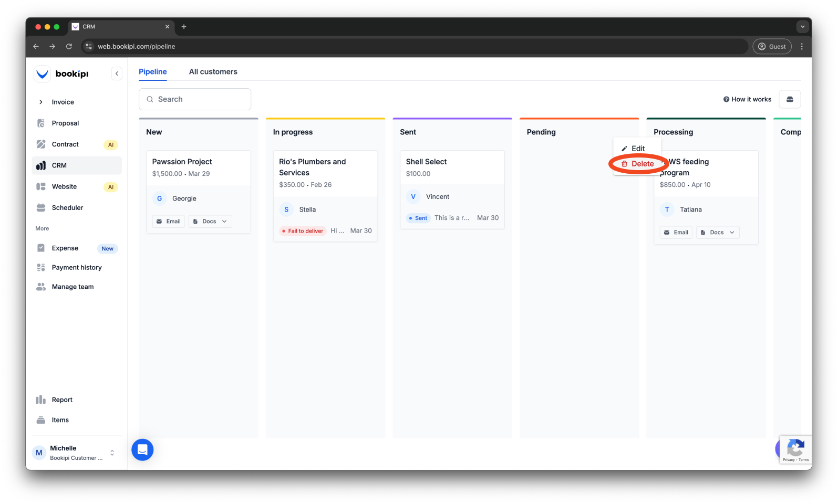This screenshot has width=838, height=504.
Task: Click the Website icon in sidebar
Action: coord(41,186)
